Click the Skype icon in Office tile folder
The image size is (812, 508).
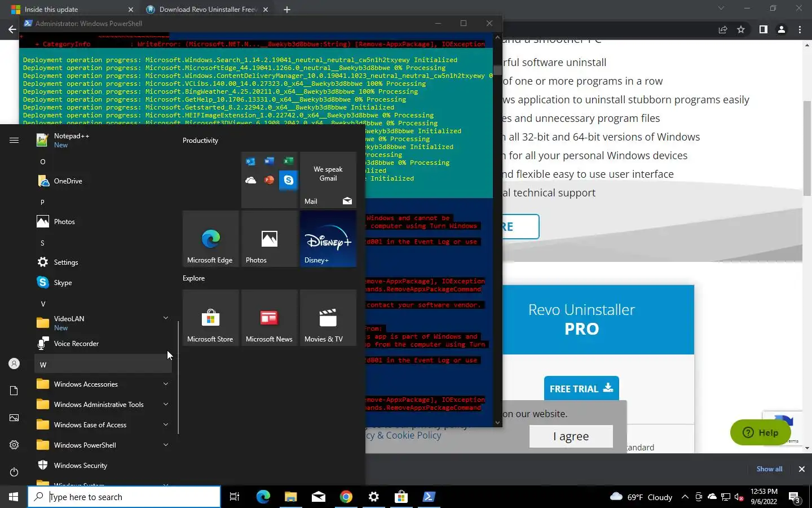point(288,180)
